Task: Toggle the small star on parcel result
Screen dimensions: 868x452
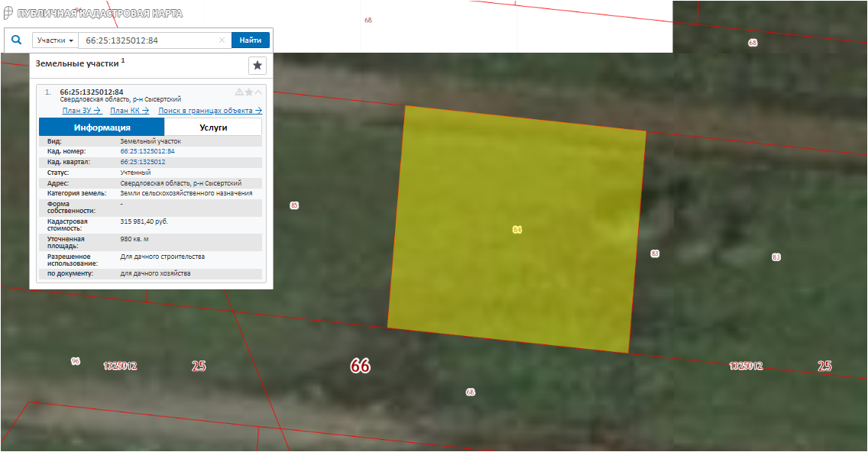Action: pyautogui.click(x=248, y=92)
